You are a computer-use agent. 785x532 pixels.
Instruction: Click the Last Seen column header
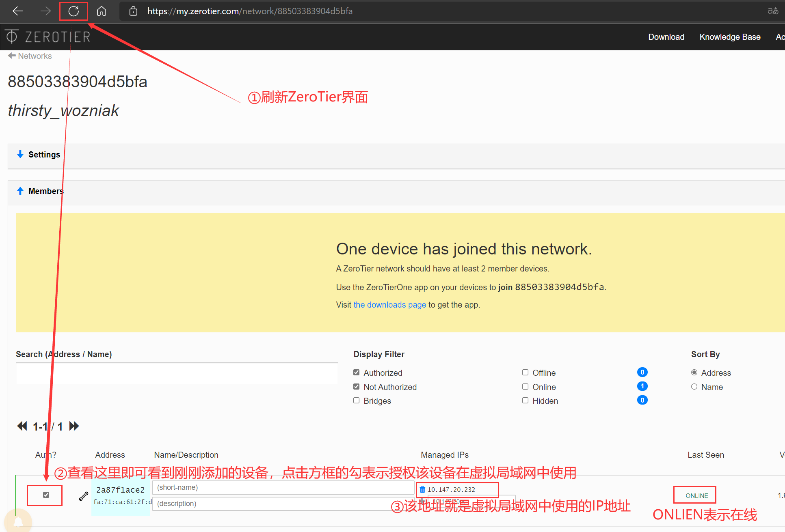click(x=706, y=455)
